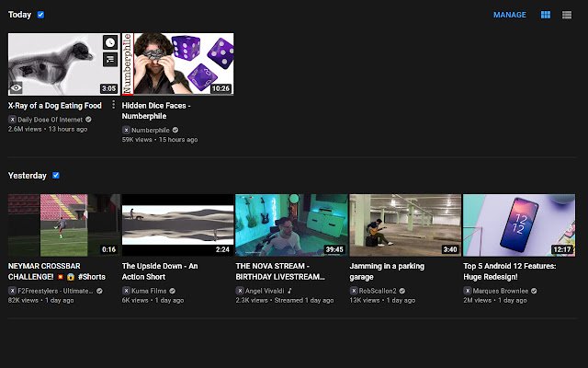Open title NEYMAR CROSSBAR CHALLENGE! #Shorts
588x368 pixels.
[57, 271]
